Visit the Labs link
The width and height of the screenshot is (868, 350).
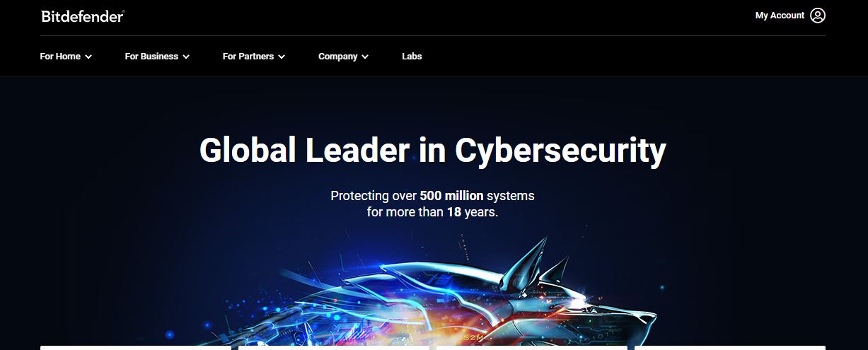pyautogui.click(x=412, y=57)
